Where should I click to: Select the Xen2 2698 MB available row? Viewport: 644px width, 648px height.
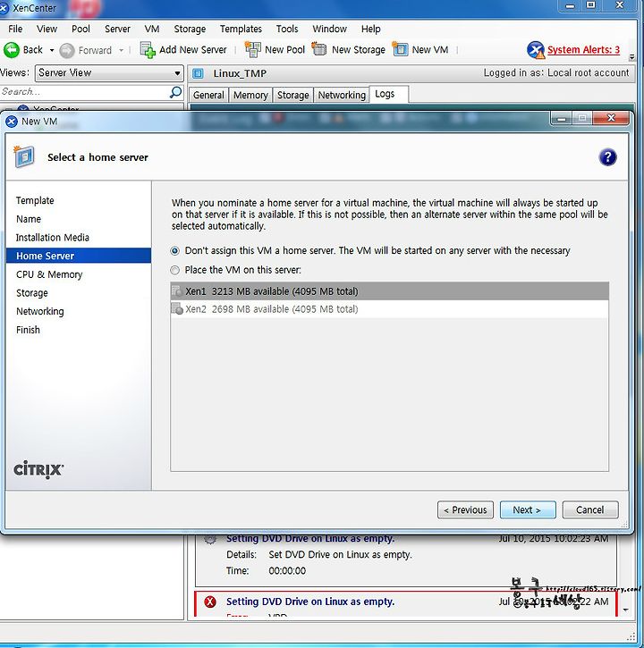click(x=389, y=308)
